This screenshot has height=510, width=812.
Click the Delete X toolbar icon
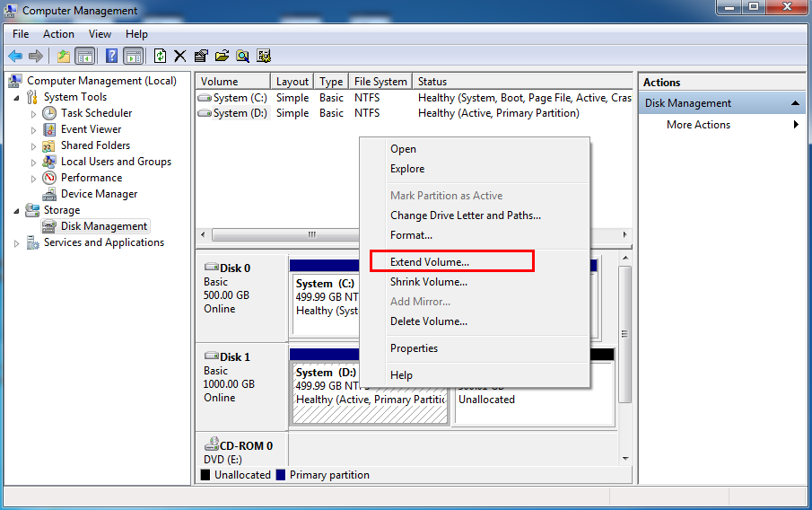179,56
